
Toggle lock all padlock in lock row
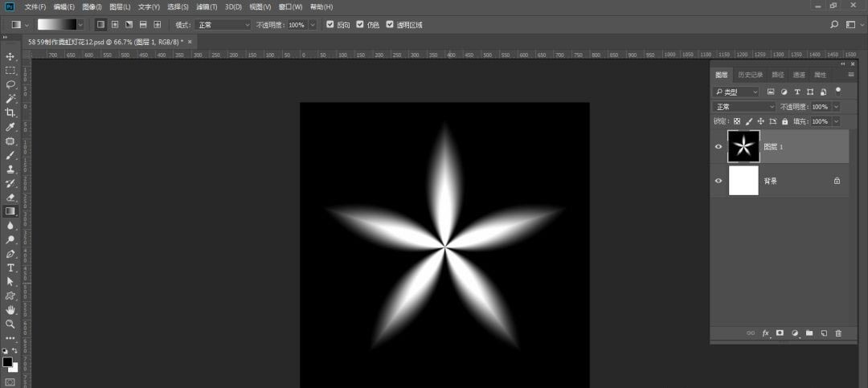784,121
